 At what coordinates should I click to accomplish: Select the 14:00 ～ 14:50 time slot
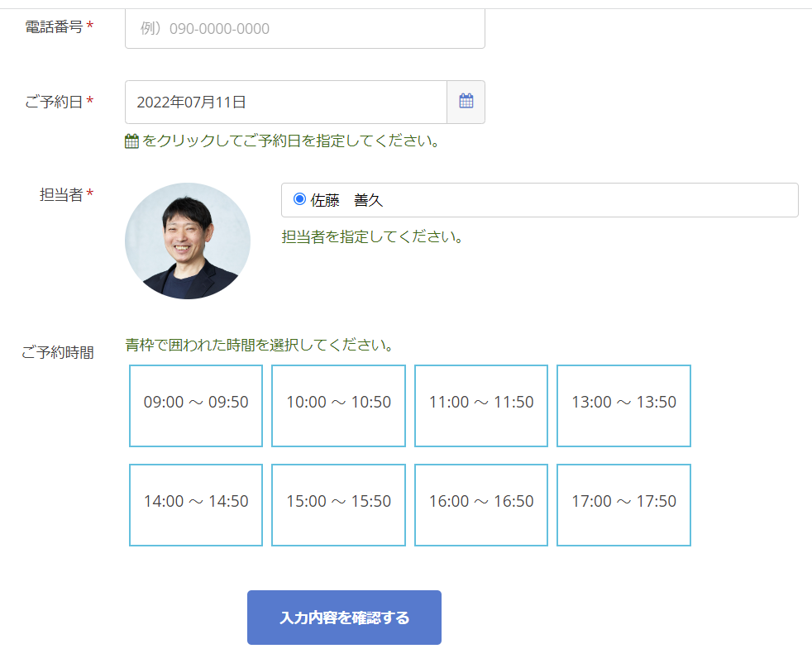pyautogui.click(x=196, y=505)
